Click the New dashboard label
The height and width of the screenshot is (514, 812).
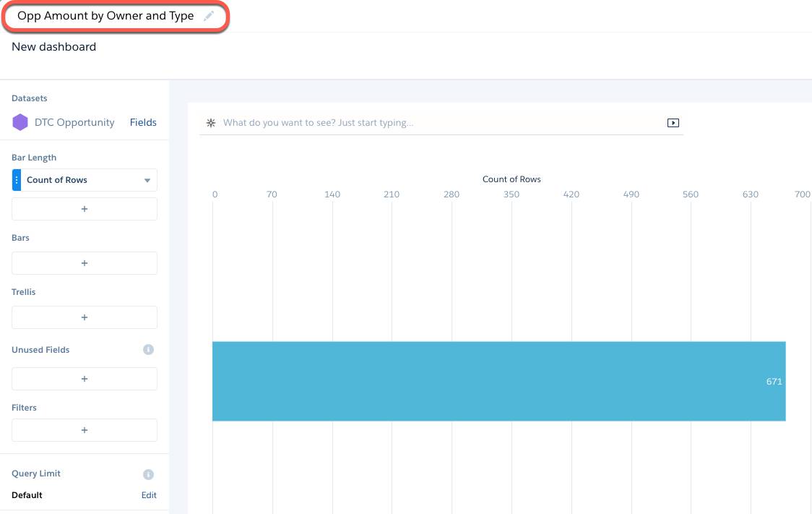[53, 46]
